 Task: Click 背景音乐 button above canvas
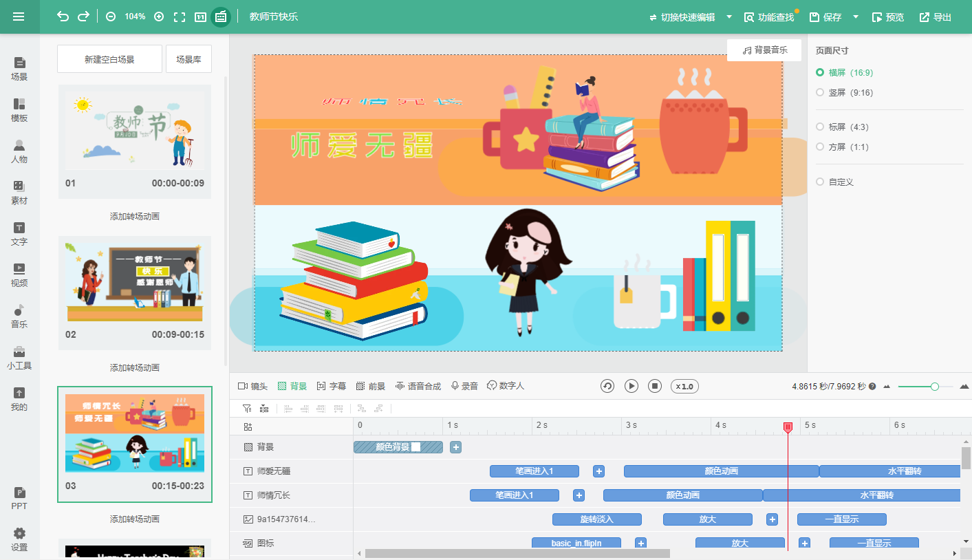(x=765, y=50)
